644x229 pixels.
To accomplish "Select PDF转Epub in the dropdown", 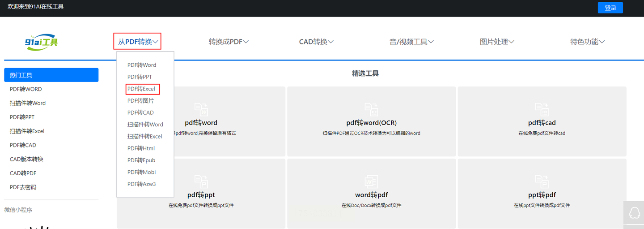I will pyautogui.click(x=141, y=160).
